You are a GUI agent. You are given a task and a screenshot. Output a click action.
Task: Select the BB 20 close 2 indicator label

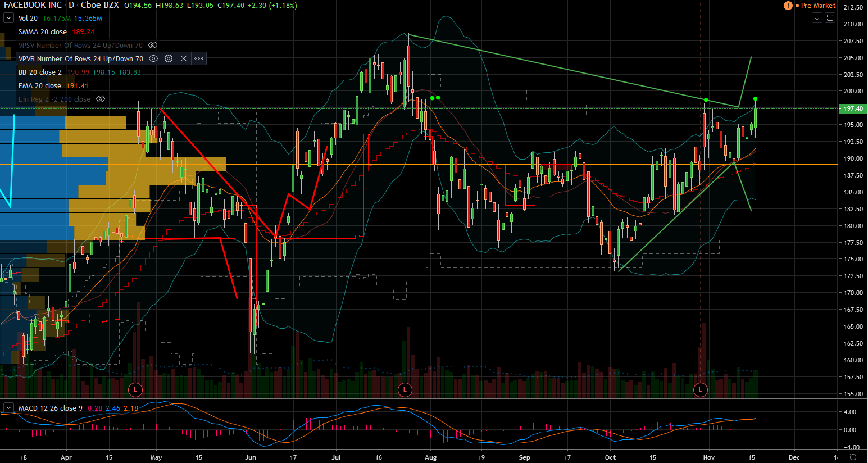(x=40, y=72)
